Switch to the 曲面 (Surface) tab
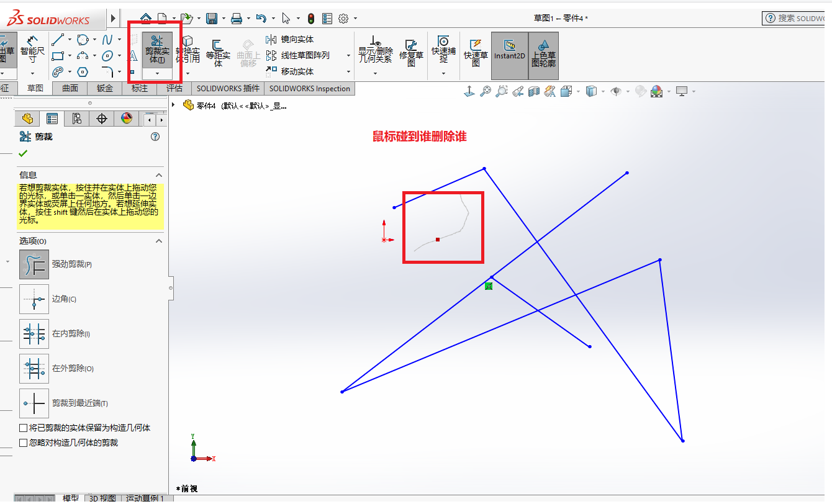Screen dimensions: 832x504 (x=70, y=88)
